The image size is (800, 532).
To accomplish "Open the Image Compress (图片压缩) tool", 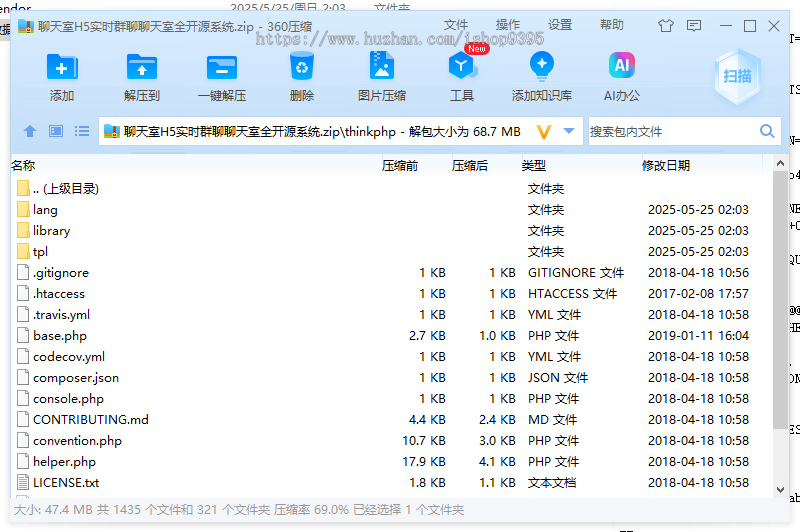I will click(382, 65).
